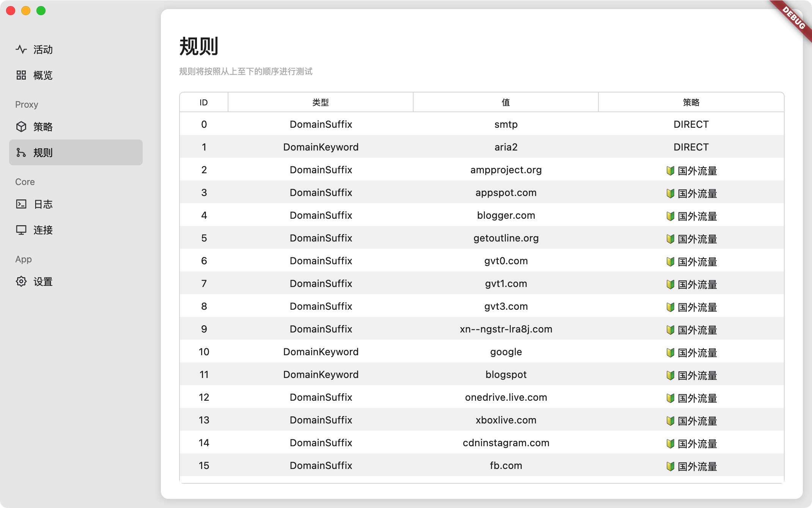The image size is (812, 508).
Task: Click the ID column header
Action: pyautogui.click(x=204, y=102)
